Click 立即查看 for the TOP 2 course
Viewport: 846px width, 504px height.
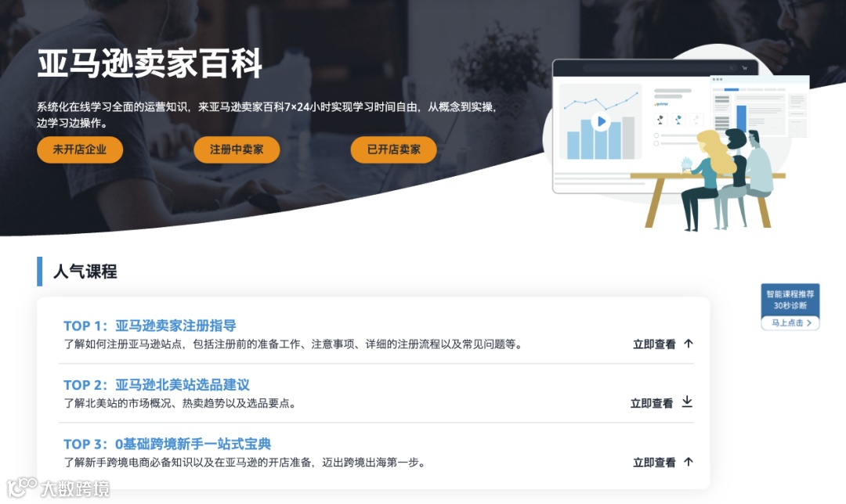[x=651, y=403]
